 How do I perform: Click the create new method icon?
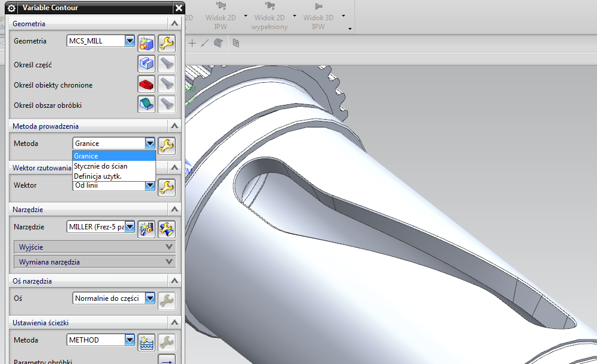pos(147,342)
